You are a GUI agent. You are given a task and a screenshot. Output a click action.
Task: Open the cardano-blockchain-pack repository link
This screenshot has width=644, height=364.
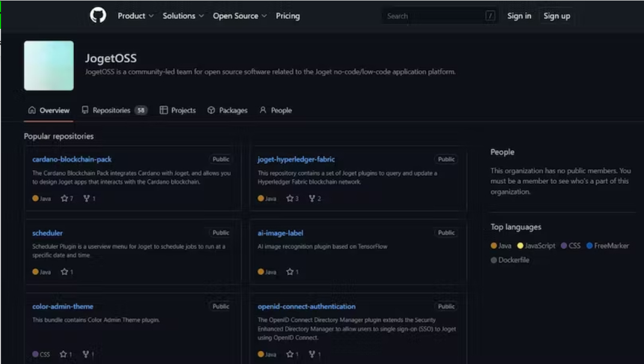pos(72,159)
